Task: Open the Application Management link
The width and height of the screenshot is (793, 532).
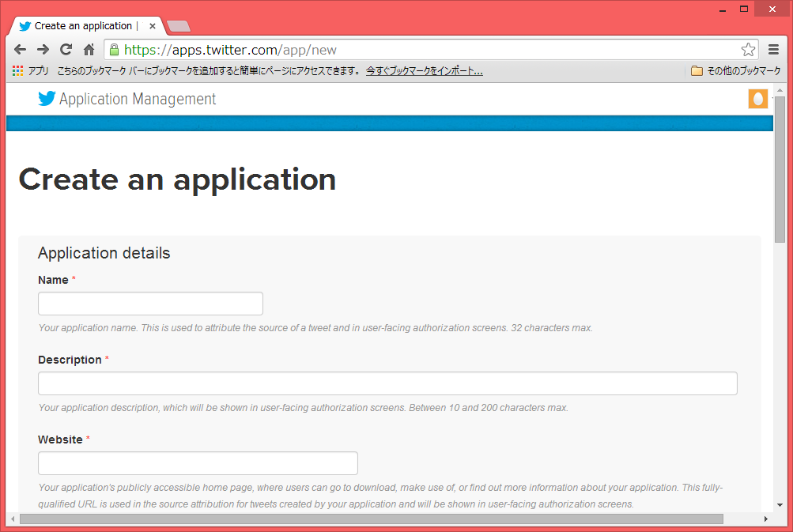Action: coord(138,99)
